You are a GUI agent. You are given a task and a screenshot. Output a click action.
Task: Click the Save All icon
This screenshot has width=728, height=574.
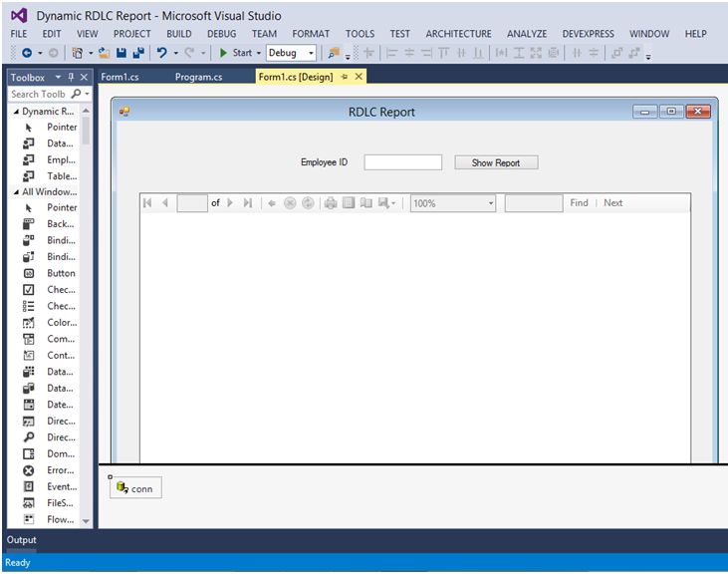click(138, 53)
